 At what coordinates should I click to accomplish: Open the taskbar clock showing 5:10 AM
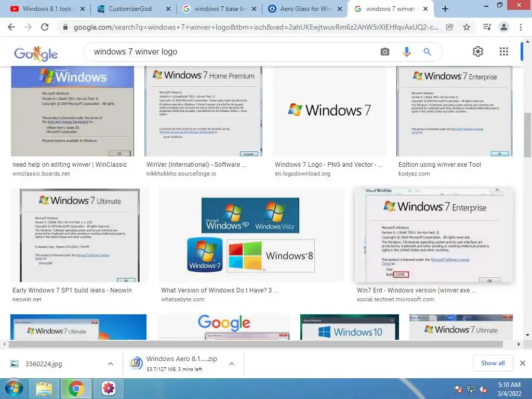(509, 389)
